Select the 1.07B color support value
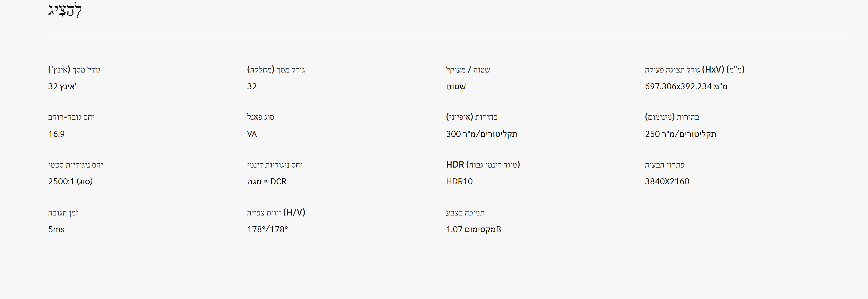This screenshot has height=299, width=868. point(473,229)
